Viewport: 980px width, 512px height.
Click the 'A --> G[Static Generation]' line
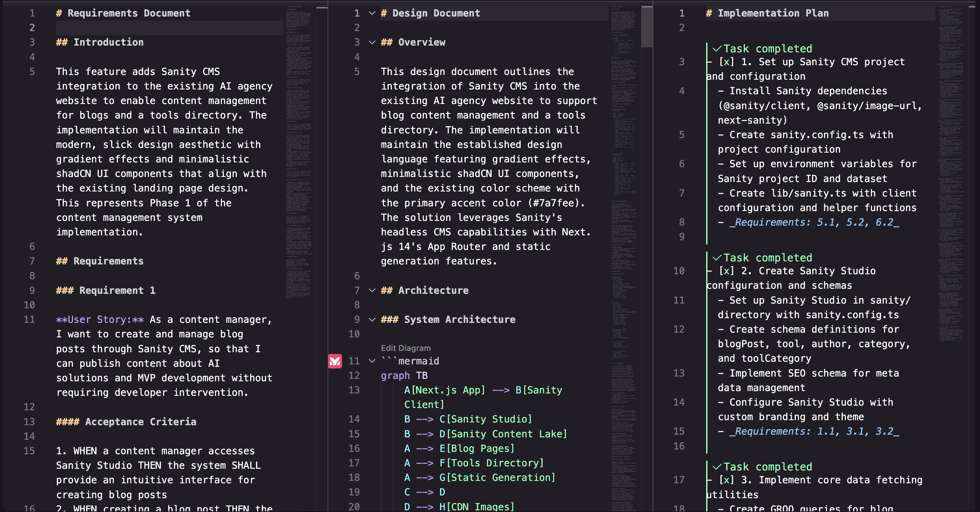click(480, 478)
